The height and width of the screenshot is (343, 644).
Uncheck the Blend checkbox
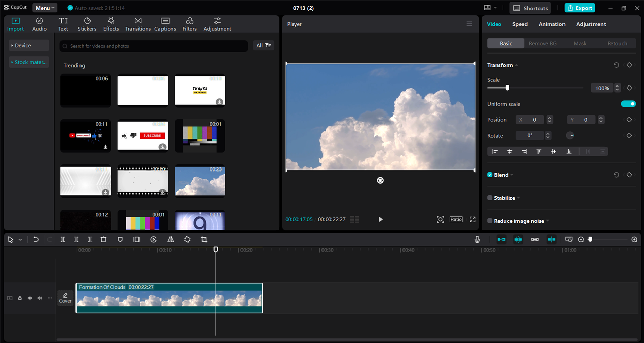490,175
